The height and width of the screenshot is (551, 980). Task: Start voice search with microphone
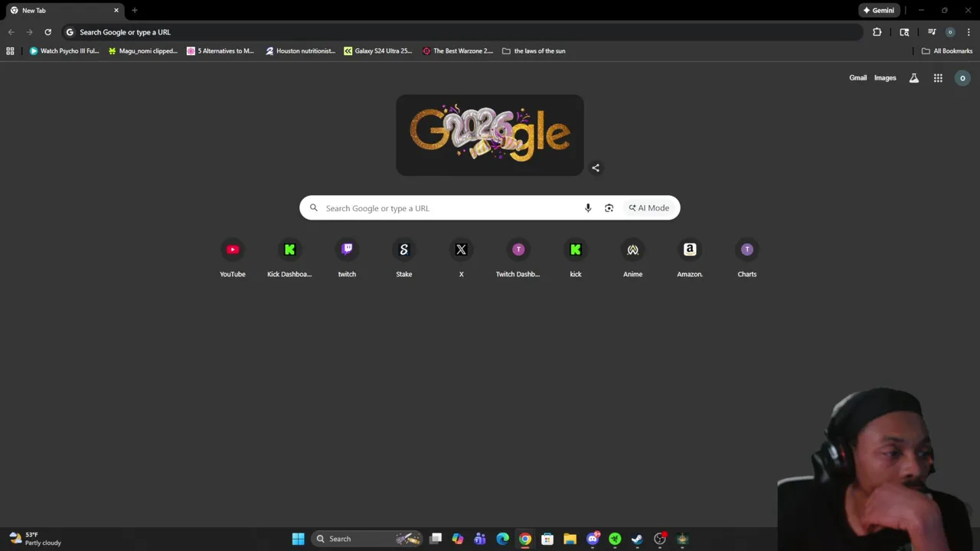tap(588, 208)
